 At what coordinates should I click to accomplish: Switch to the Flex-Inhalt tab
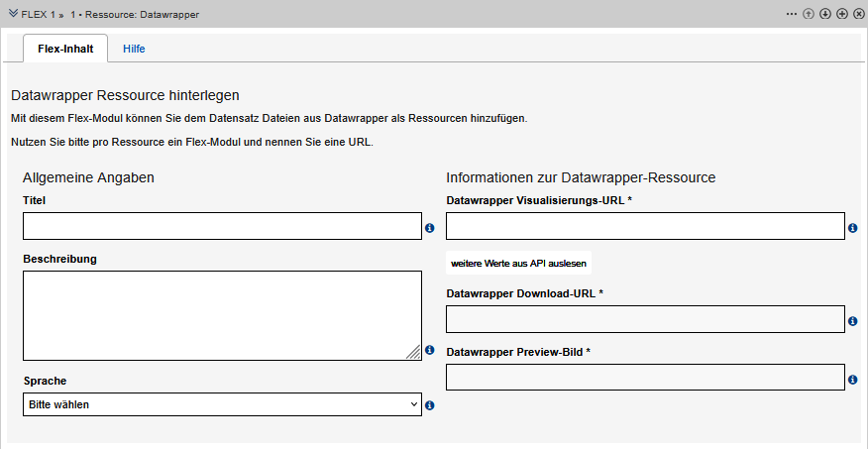pyautogui.click(x=65, y=49)
